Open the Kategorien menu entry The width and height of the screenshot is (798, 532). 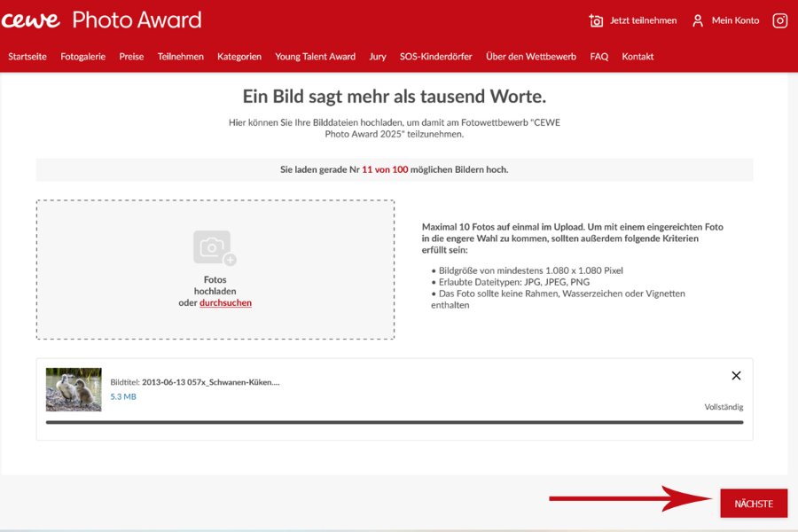[239, 57]
